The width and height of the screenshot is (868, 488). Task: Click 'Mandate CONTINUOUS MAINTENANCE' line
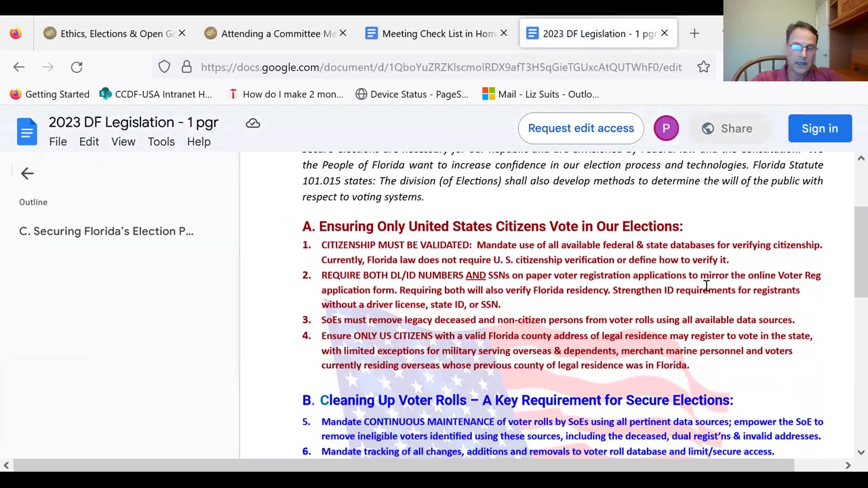point(572,422)
